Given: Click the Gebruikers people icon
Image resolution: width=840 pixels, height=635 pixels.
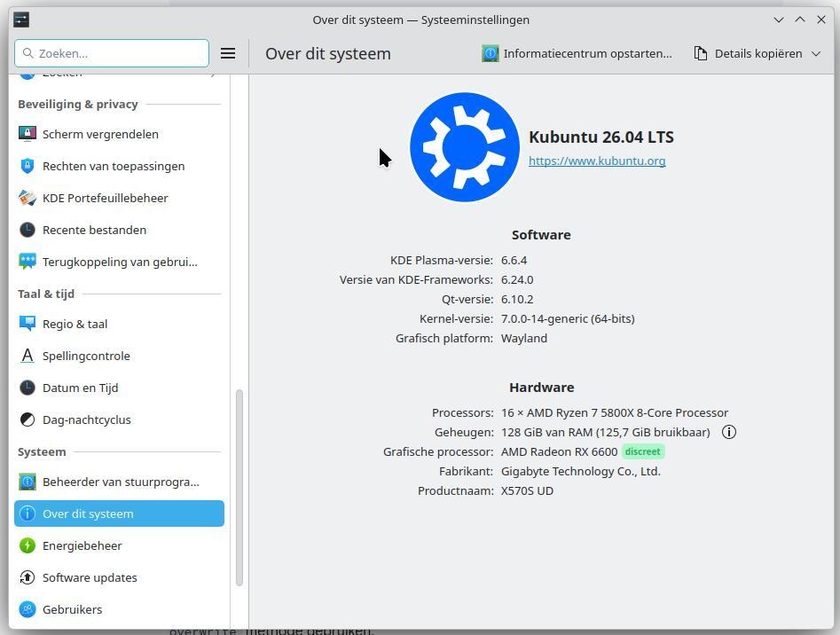Looking at the screenshot, I should pos(27,609).
